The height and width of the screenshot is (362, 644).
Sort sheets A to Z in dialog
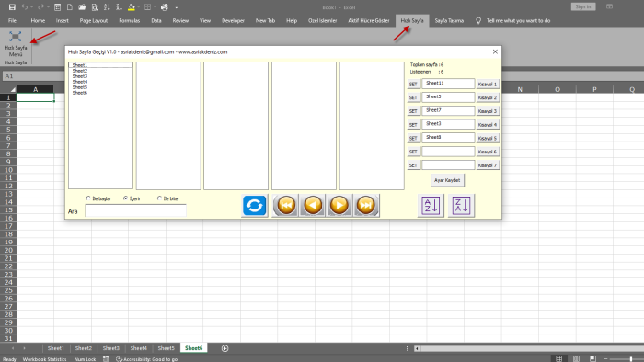point(431,206)
